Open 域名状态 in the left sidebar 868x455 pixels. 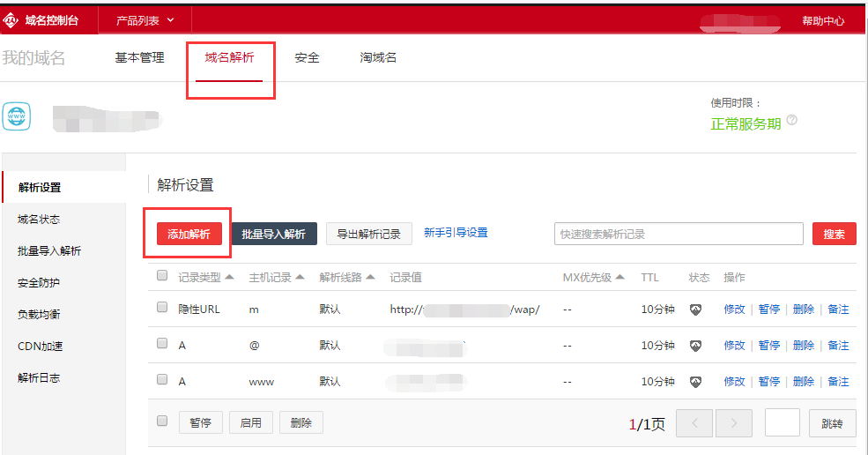click(x=39, y=219)
